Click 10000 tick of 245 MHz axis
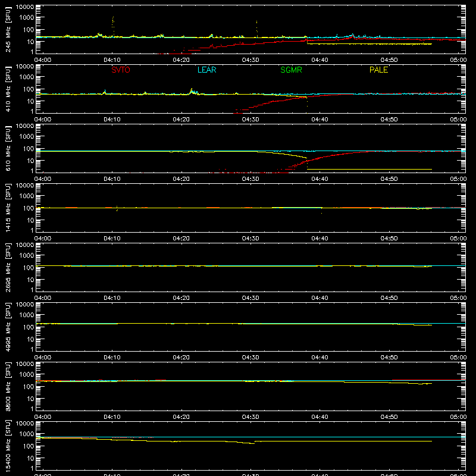The image size is (476, 476). tap(25, 7)
